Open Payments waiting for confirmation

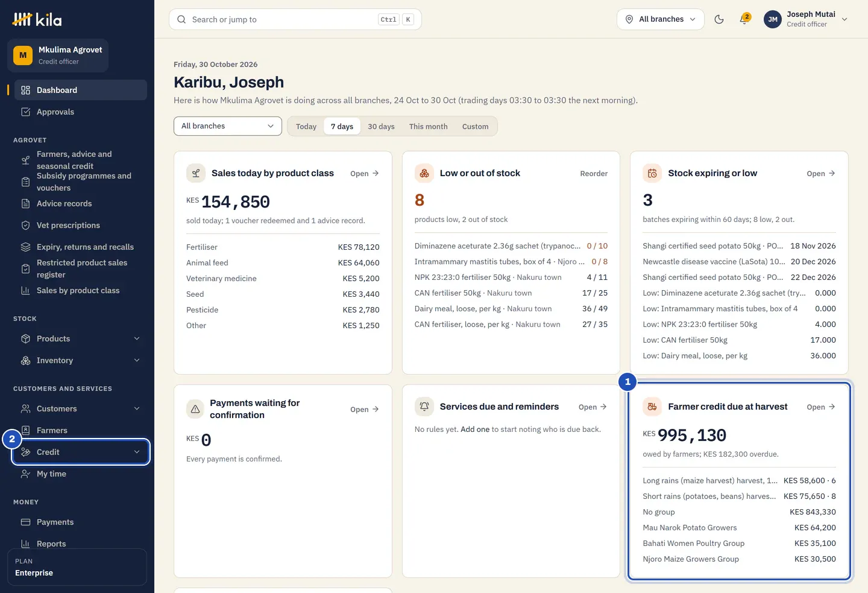pyautogui.click(x=365, y=409)
